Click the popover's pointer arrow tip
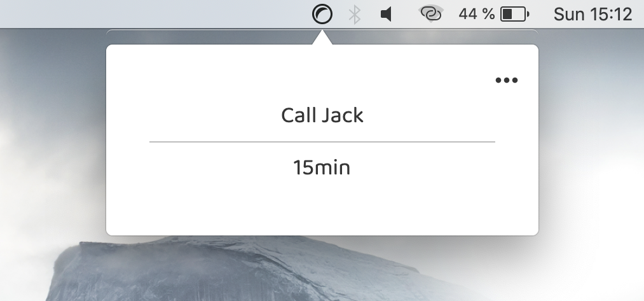Screen dimensions: 644x301 [x=322, y=33]
